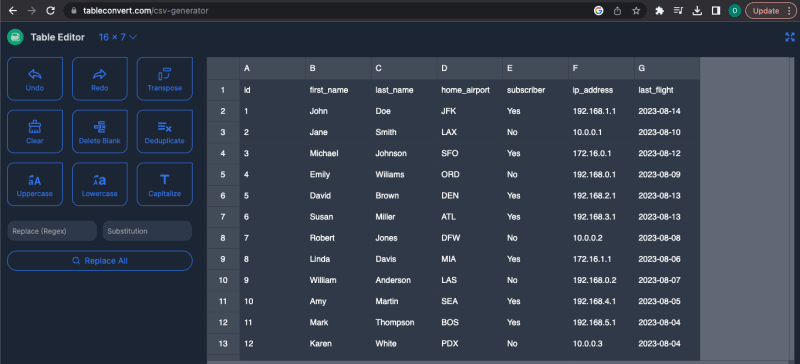Select row 5 header

click(x=223, y=175)
